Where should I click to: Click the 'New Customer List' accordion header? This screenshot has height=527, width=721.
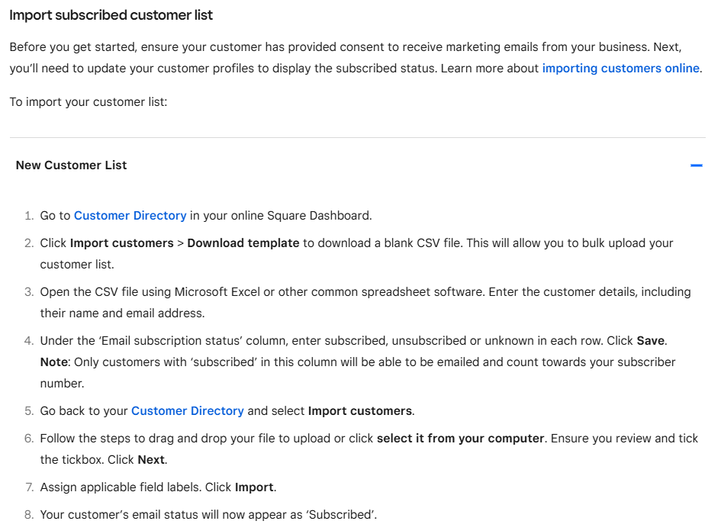click(x=71, y=165)
